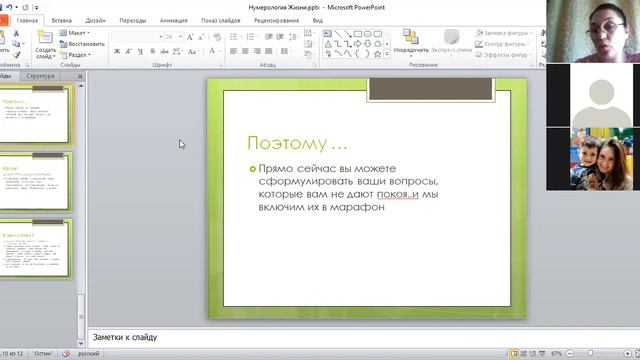Align text left
The image size is (640, 360).
point(233,51)
